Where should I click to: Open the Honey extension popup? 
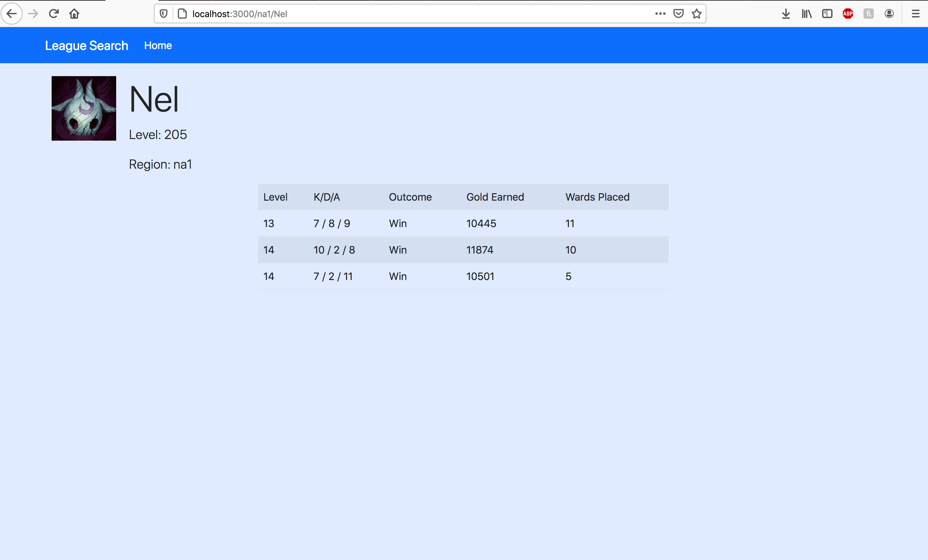(869, 14)
